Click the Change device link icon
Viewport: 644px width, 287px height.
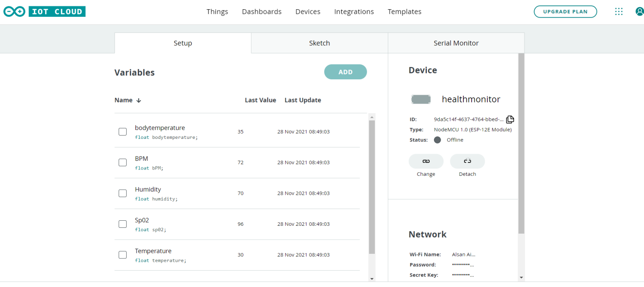coord(426,161)
